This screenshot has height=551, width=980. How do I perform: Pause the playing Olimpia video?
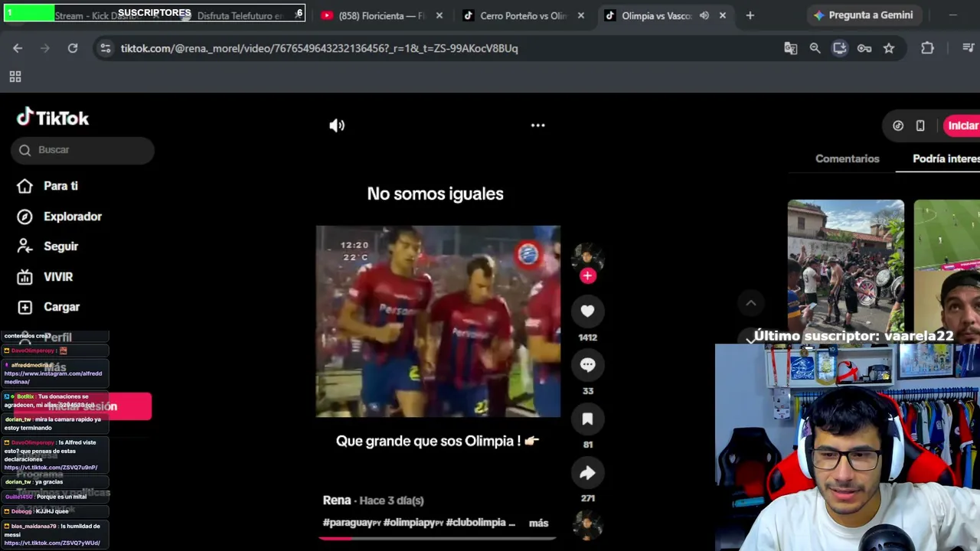tap(438, 321)
